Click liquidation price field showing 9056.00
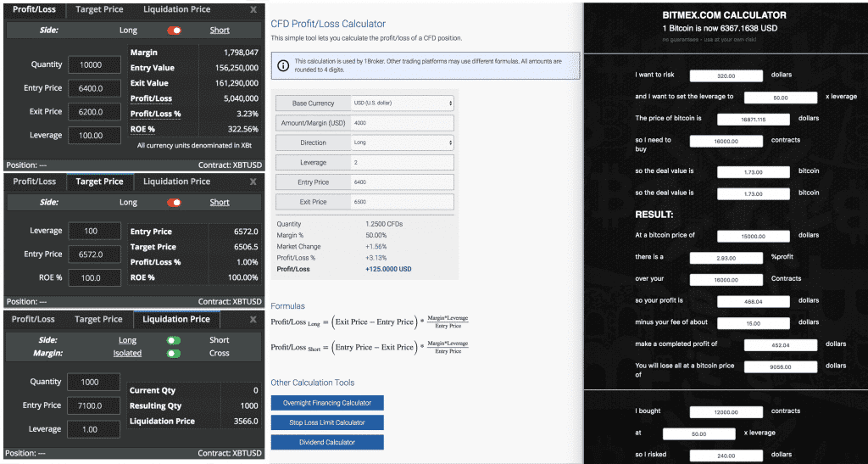Image resolution: width=868 pixels, height=464 pixels. (x=781, y=366)
